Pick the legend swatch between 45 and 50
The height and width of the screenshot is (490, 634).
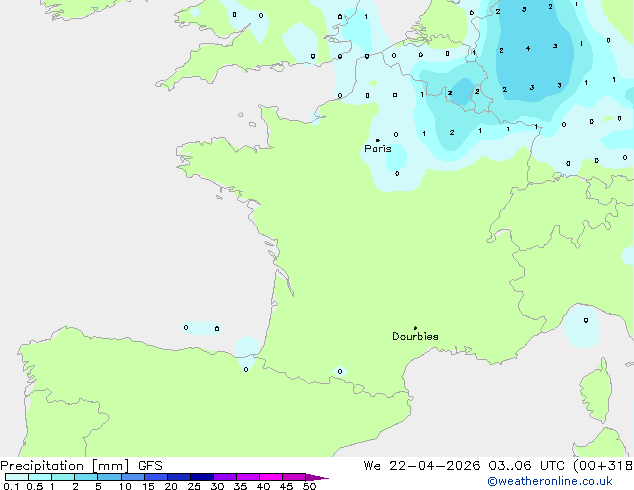coord(294,477)
